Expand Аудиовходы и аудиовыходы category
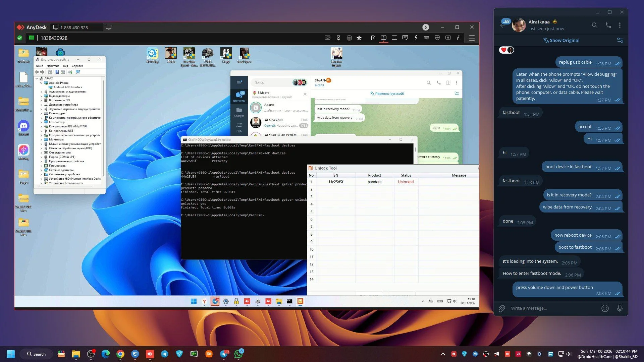644x362 pixels. [41, 92]
